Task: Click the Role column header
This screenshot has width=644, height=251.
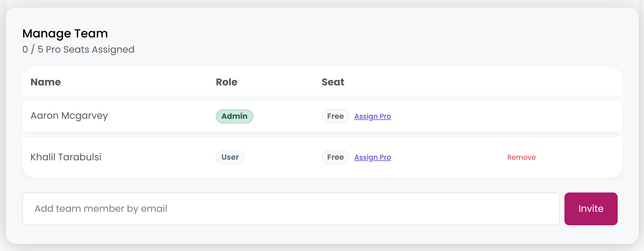Action: click(x=227, y=82)
